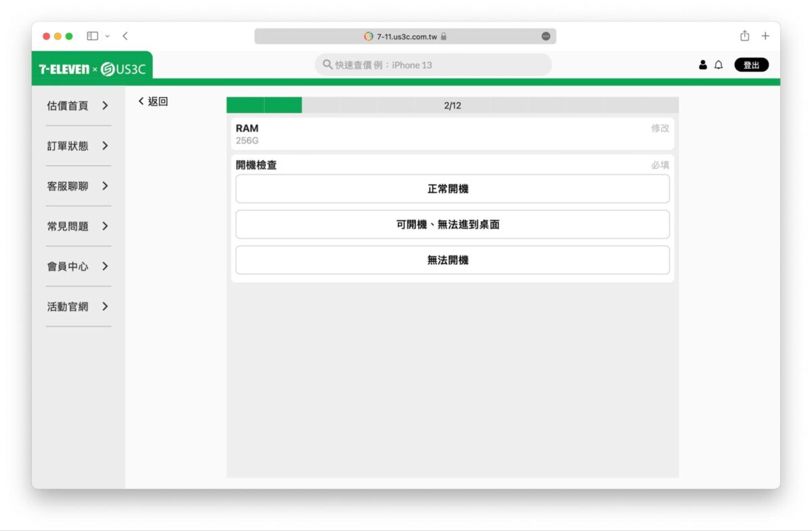812x531 pixels.
Task: Select the 無法開機 option
Action: [x=453, y=260]
